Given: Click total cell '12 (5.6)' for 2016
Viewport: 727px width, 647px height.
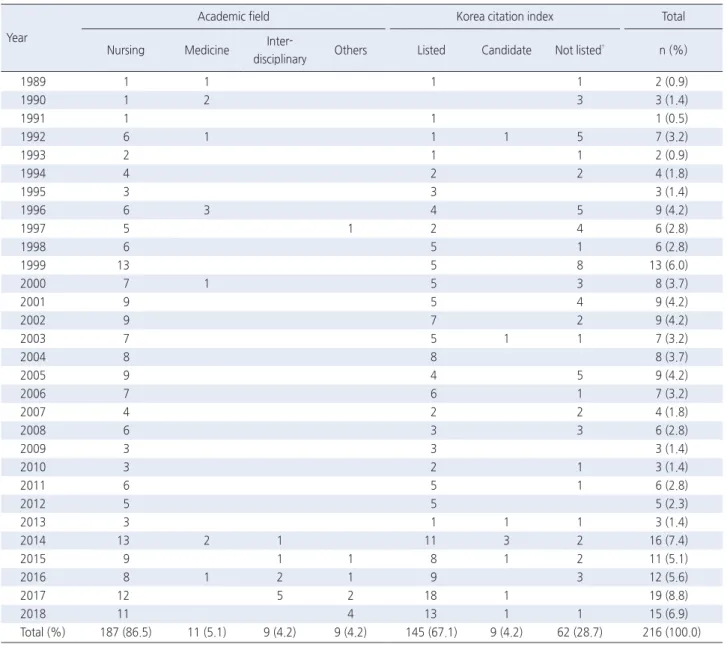Looking at the screenshot, I should [x=669, y=577].
